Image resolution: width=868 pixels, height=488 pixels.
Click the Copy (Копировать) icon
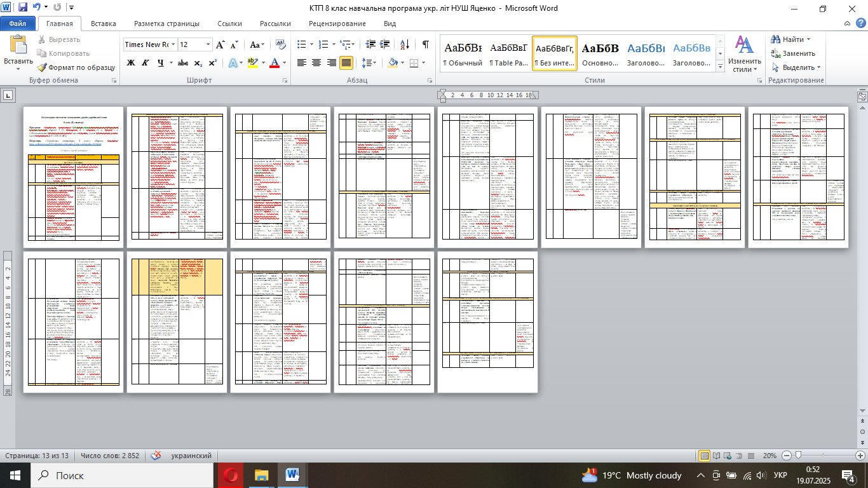[x=41, y=53]
